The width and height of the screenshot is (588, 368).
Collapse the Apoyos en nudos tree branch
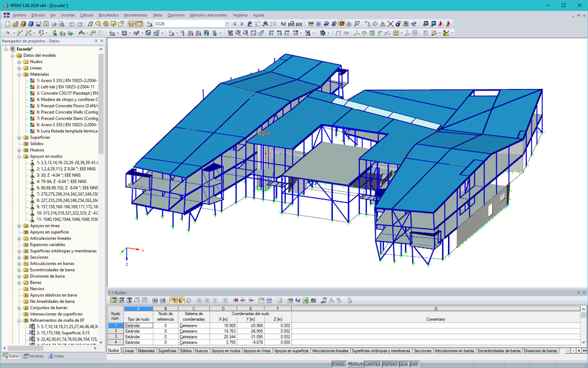pyautogui.click(x=18, y=156)
